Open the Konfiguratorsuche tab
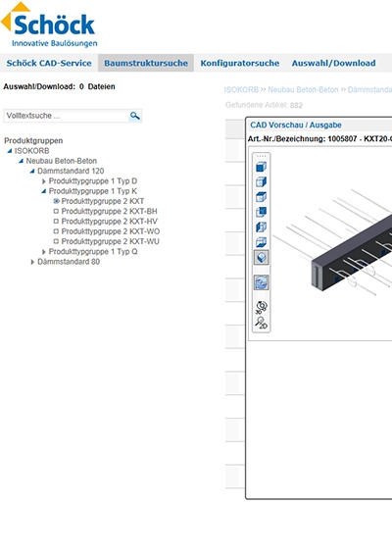The image size is (392, 555). click(240, 63)
